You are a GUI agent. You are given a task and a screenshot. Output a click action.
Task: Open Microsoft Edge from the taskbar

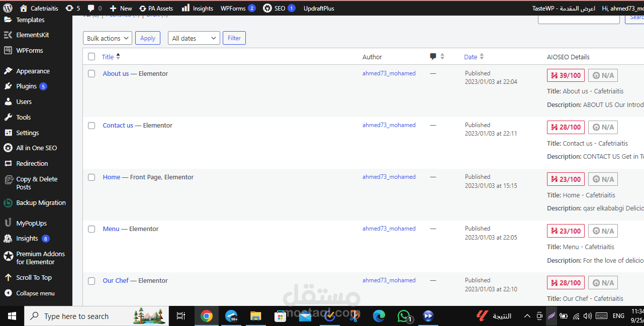pyautogui.click(x=379, y=316)
